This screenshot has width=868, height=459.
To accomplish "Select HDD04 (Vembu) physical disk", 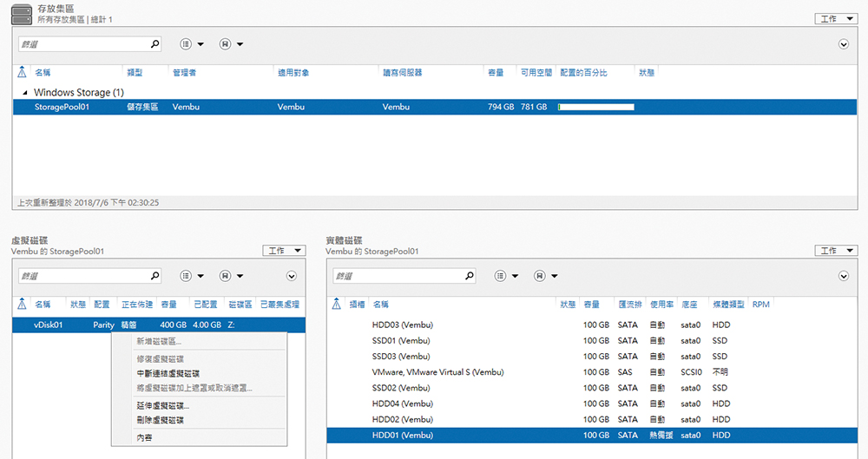I will coord(592,403).
